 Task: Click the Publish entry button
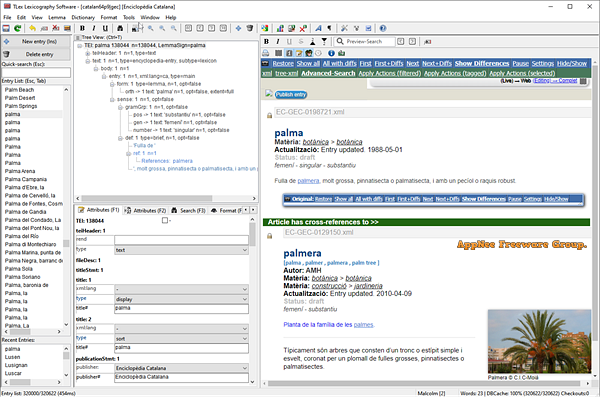click(291, 95)
